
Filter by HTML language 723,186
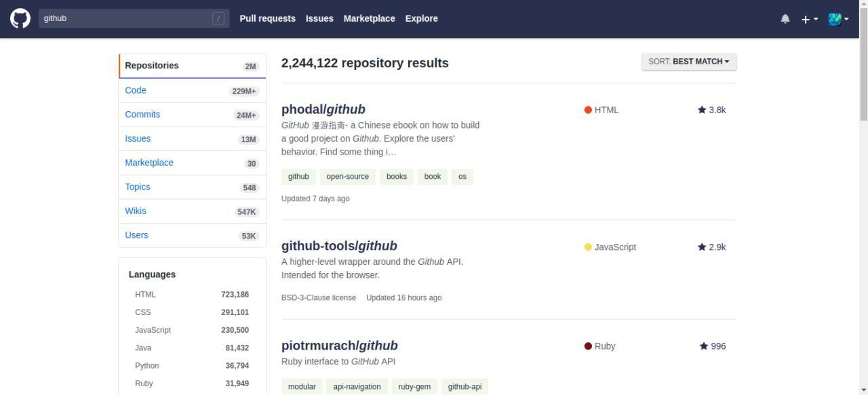tap(192, 295)
